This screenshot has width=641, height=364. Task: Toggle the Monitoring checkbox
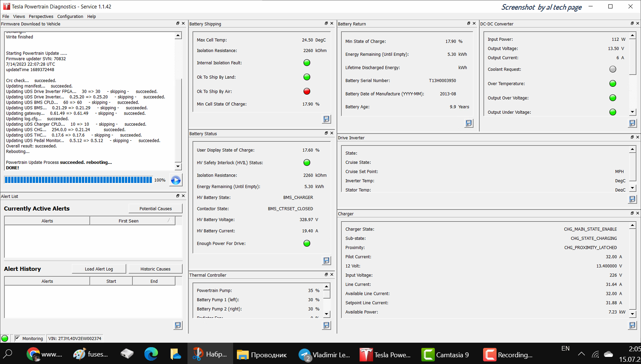point(17,338)
